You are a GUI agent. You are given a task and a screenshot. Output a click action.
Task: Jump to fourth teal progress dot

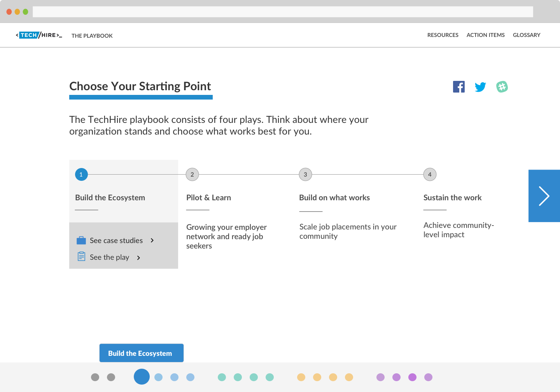click(270, 377)
